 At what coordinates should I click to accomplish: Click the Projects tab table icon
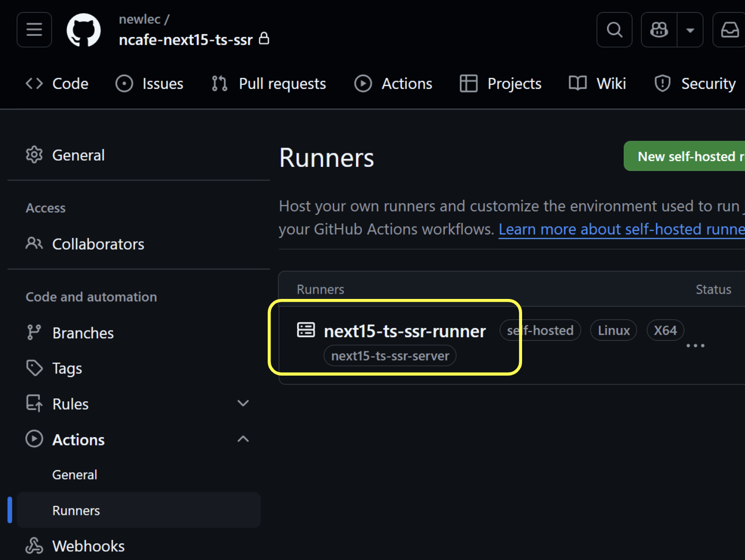469,83
